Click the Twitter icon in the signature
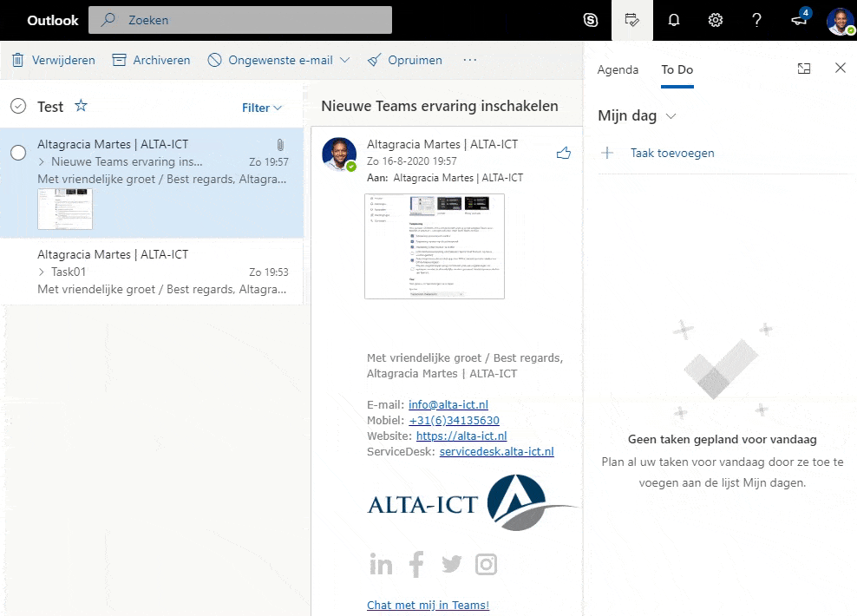857x616 pixels. pos(451,564)
